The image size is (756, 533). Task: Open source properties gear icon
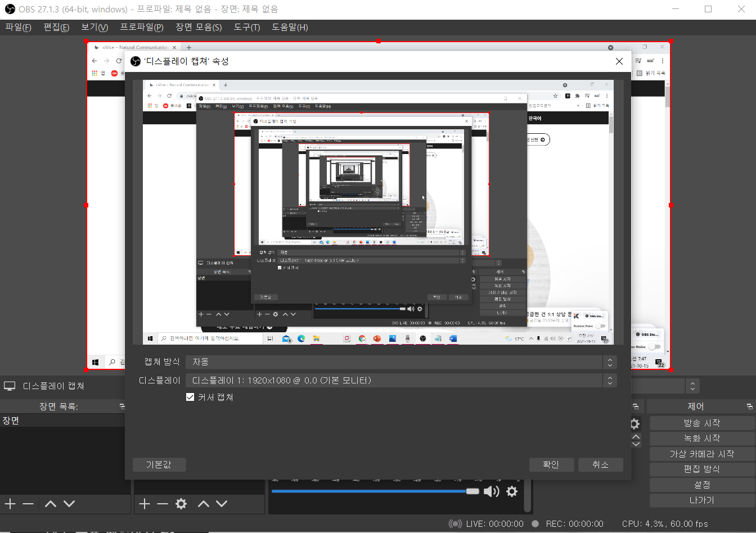181,503
